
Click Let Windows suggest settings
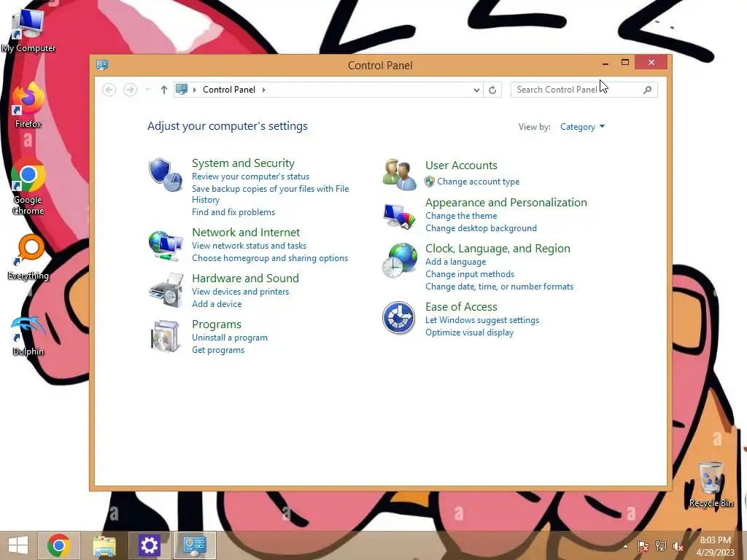coord(482,320)
